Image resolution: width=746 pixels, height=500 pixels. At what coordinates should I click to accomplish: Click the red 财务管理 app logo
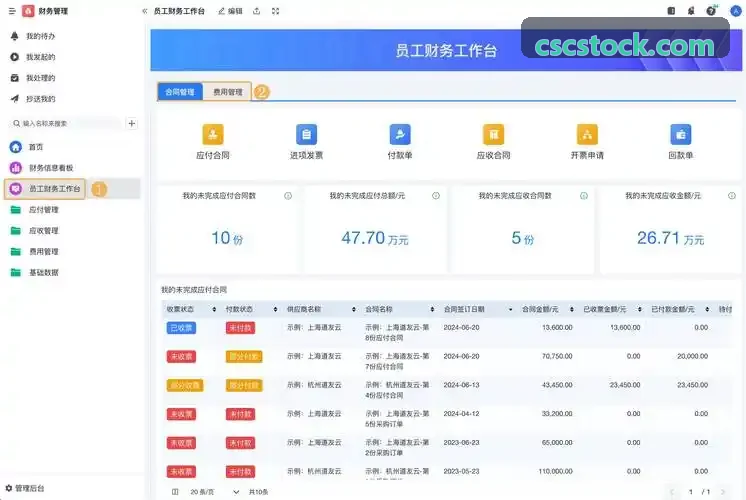[x=28, y=11]
